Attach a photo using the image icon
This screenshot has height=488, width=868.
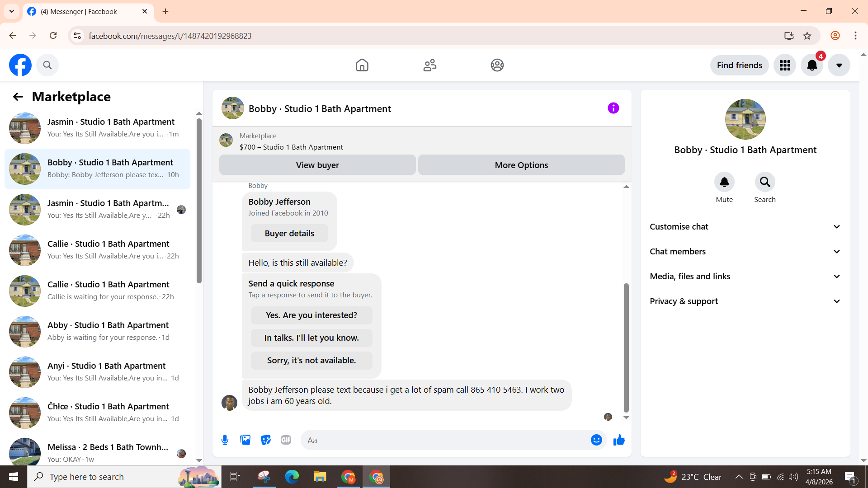[x=245, y=440]
